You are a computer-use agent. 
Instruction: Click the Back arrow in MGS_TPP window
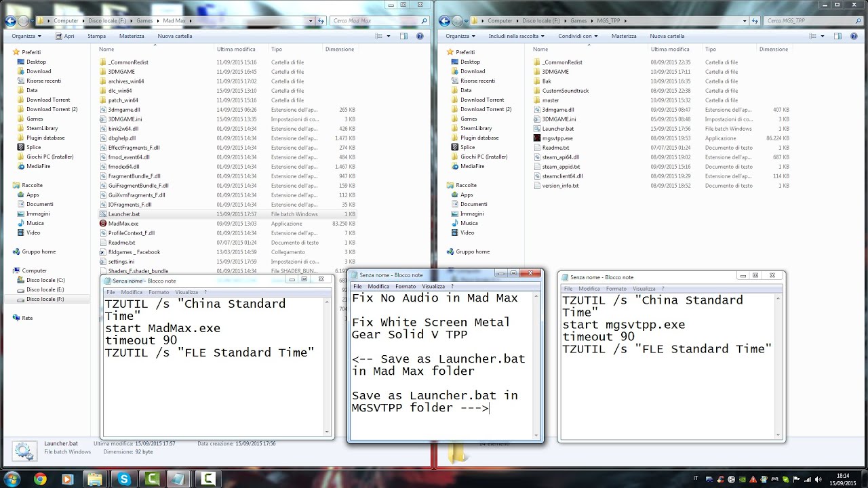click(445, 21)
